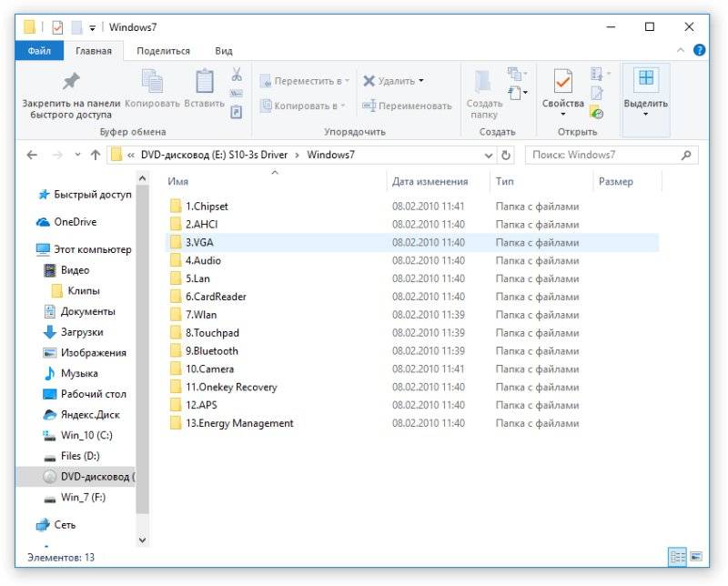Collapse the ribbon chevron
Viewport: 728px width, 586px height.
click(x=680, y=50)
